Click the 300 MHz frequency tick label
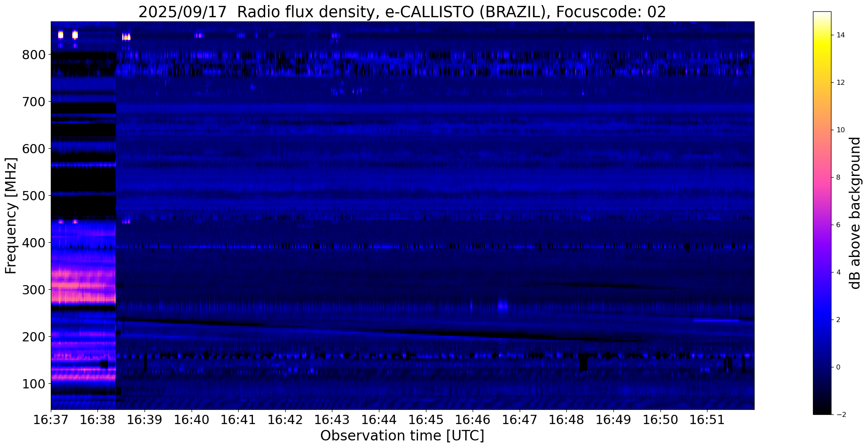The height and width of the screenshot is (448, 868). [x=34, y=290]
